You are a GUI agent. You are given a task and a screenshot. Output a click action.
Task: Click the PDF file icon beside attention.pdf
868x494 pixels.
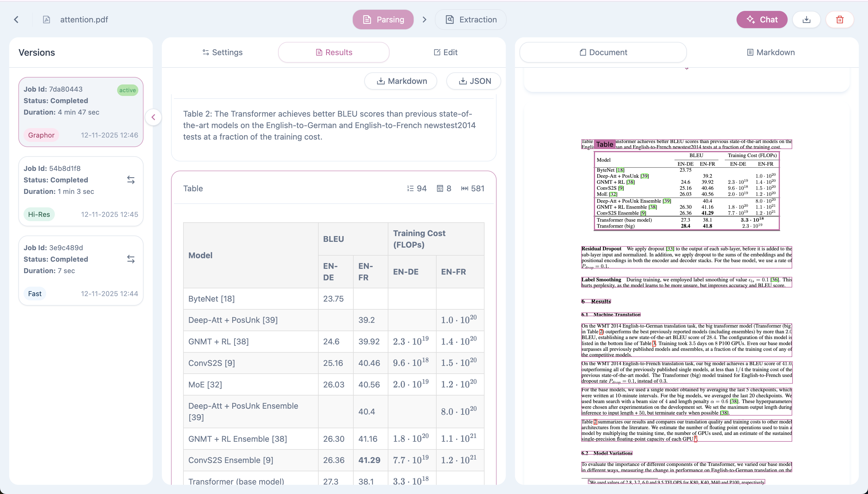(x=46, y=20)
